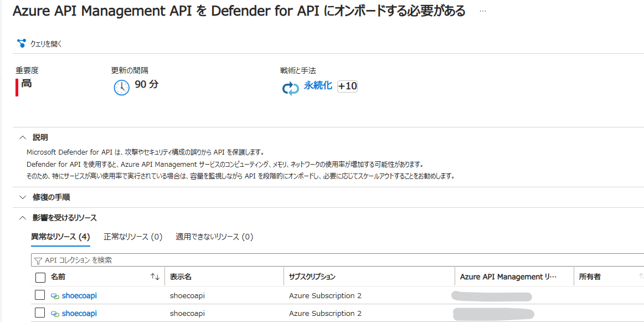Sort by the 名前 column arrows
This screenshot has width=644, height=322.
point(155,277)
